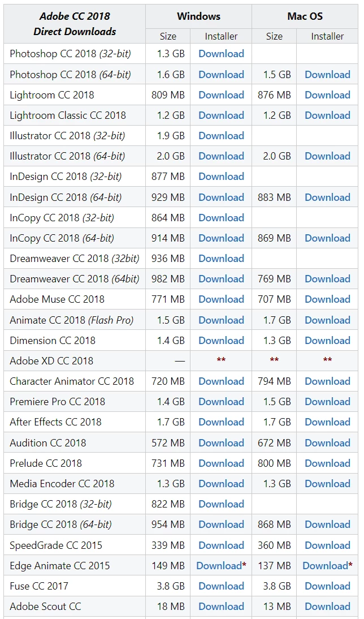Download Bridge CC 2018 32-bit Windows installer
364x619 pixels.
[221, 504]
